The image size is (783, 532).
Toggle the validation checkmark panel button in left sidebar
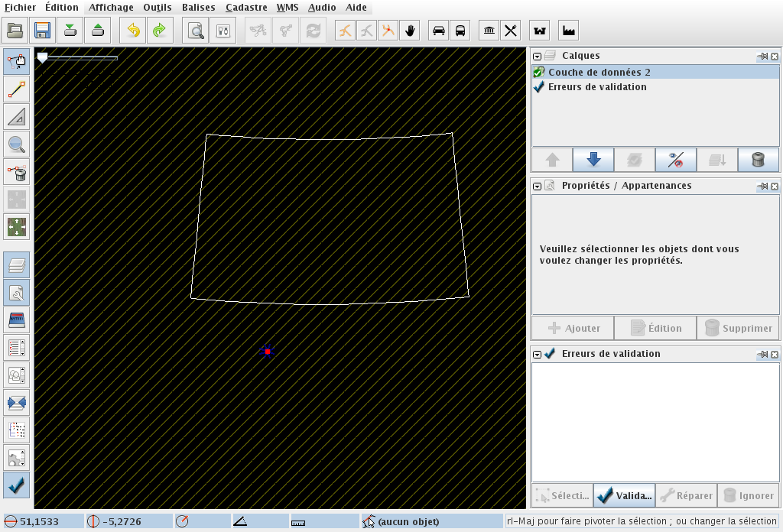[17, 485]
